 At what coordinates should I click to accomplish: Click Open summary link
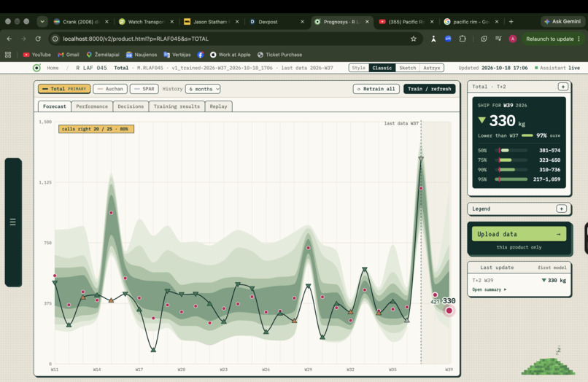pyautogui.click(x=489, y=289)
